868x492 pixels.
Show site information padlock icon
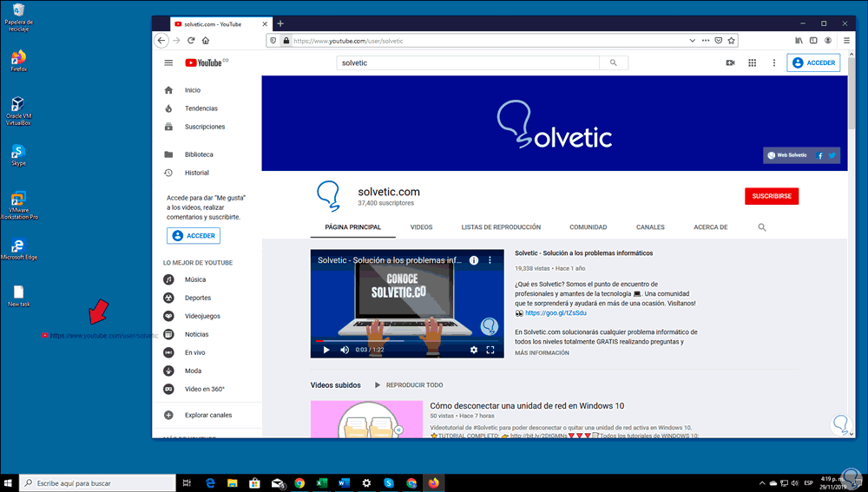coord(286,41)
